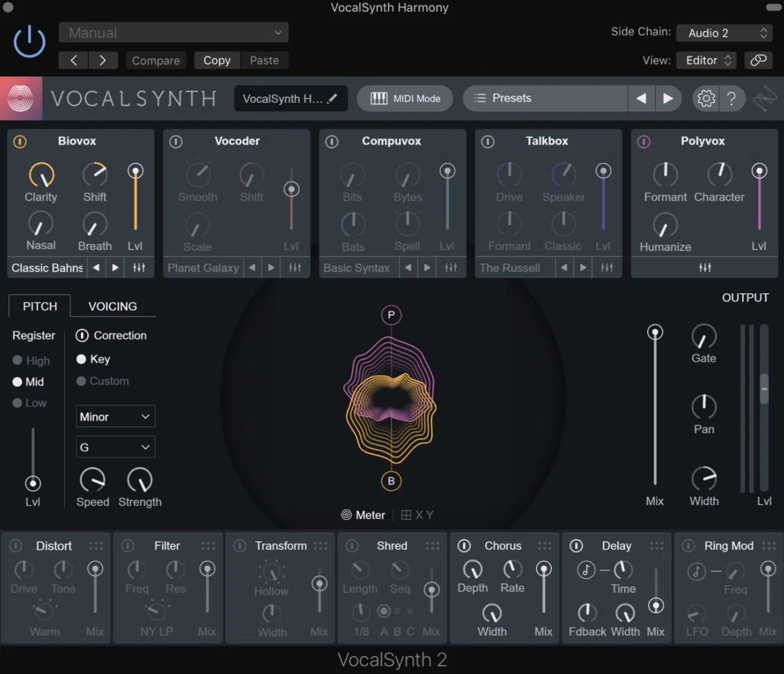Click the Copy button
This screenshot has height=674, width=784.
pos(217,60)
